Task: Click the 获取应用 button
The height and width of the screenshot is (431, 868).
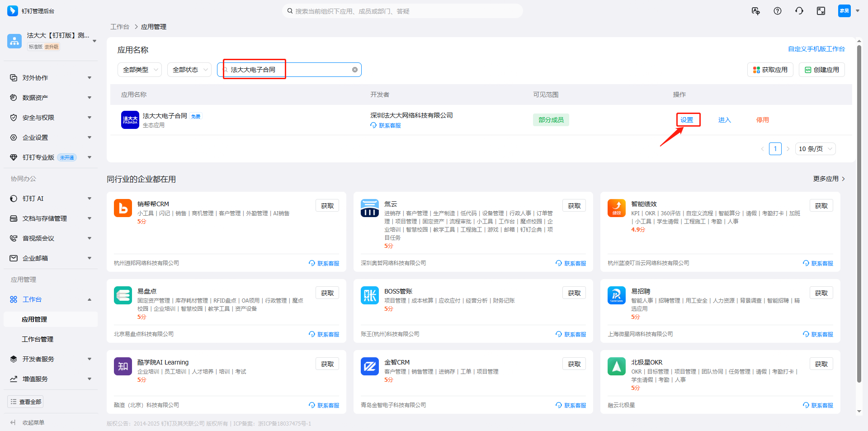Action: click(x=770, y=70)
